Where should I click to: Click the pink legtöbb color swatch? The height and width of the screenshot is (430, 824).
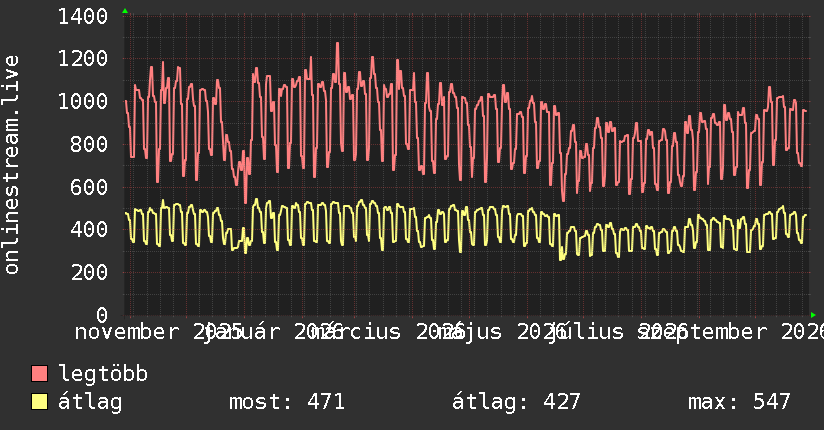coord(39,373)
